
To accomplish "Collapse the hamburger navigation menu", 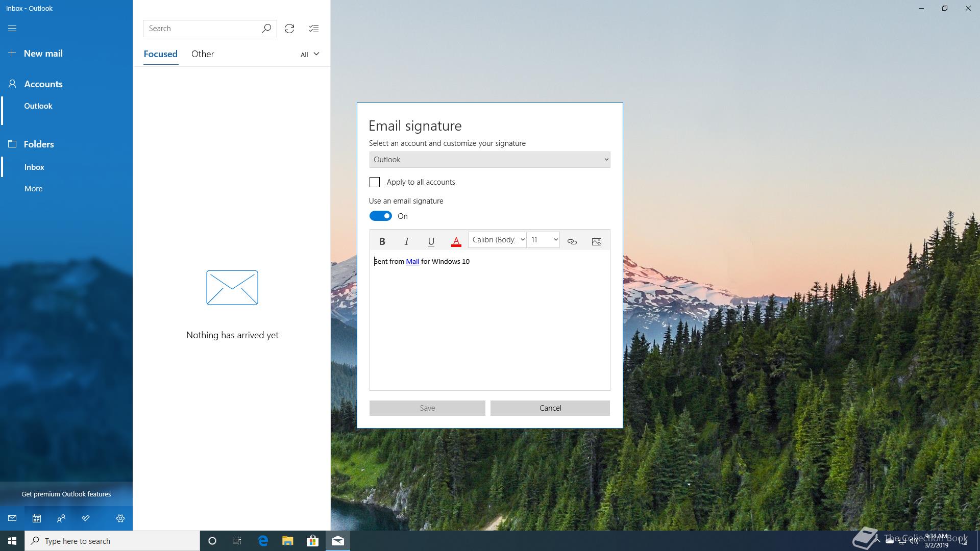I will [x=12, y=29].
